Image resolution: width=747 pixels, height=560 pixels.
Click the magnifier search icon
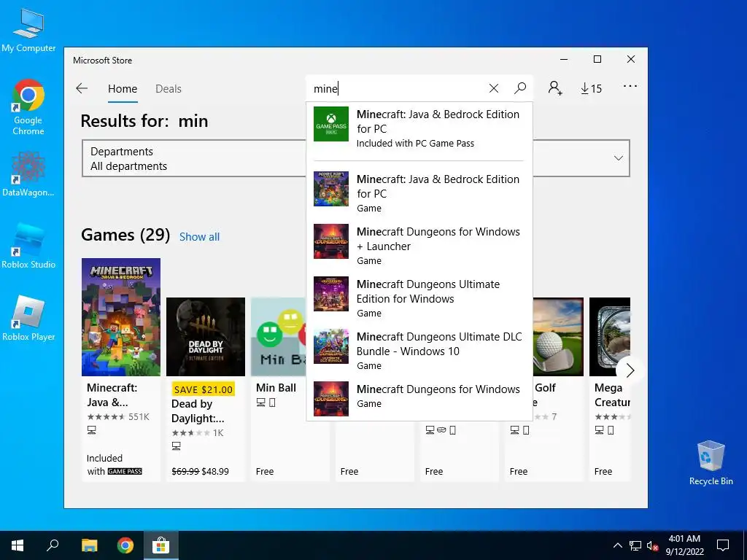520,88
